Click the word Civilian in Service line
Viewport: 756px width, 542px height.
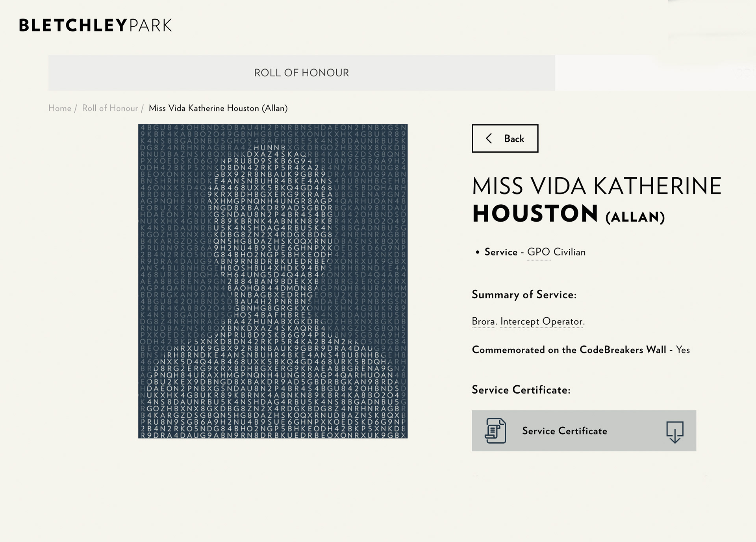[569, 252]
